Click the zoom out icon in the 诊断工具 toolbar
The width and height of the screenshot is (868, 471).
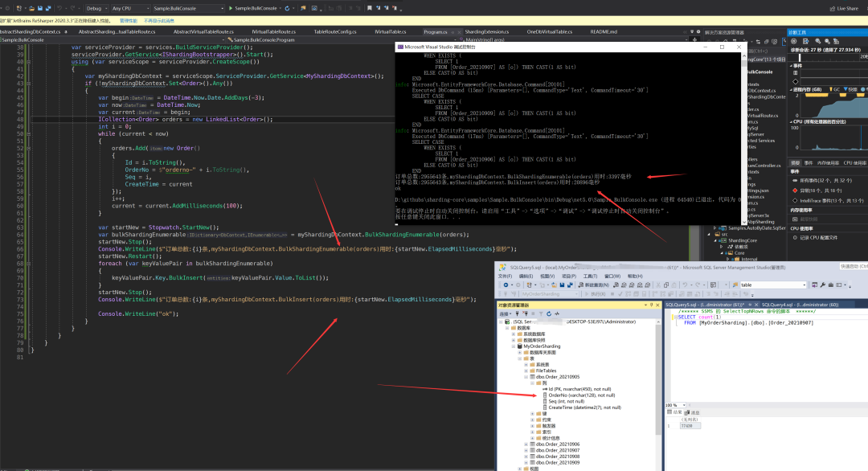point(827,42)
